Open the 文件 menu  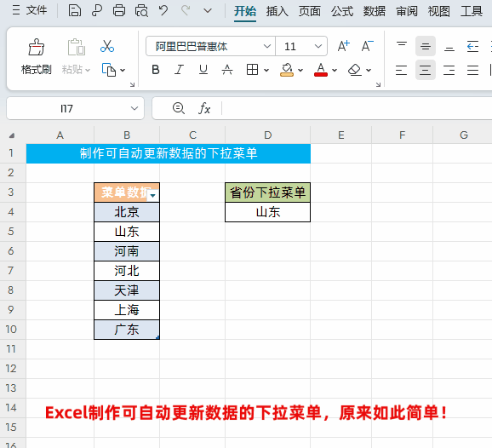point(29,10)
